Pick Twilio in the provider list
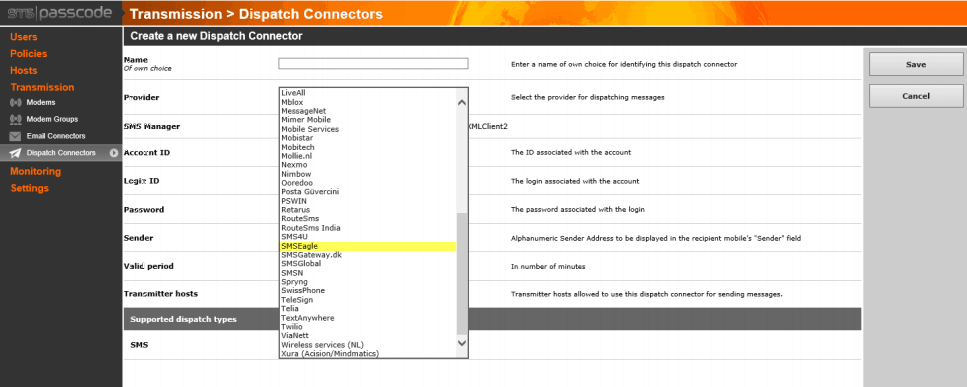Image resolution: width=967 pixels, height=387 pixels. tap(291, 327)
